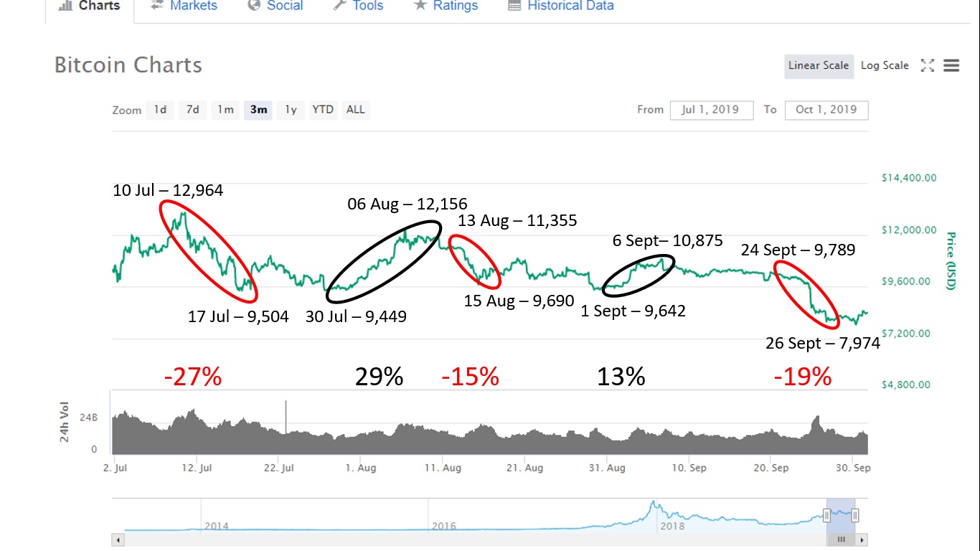This screenshot has width=980, height=551.
Task: Select Linear Scale for the chart
Action: (x=819, y=65)
